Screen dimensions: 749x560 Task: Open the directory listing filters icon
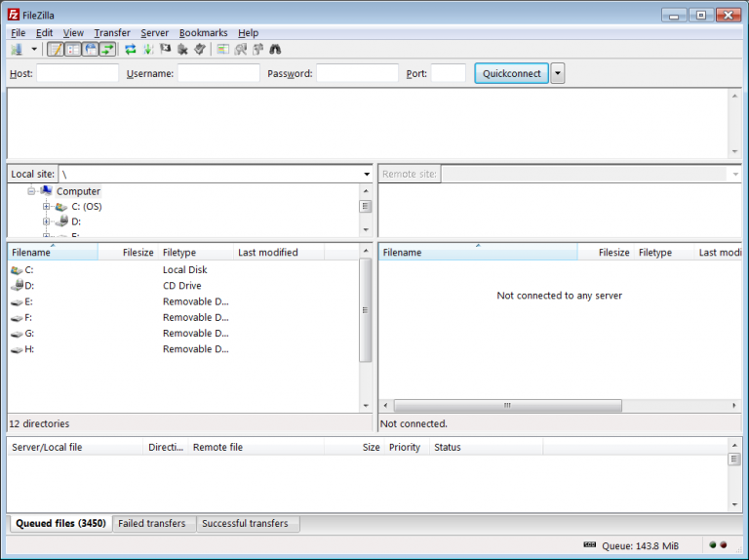tap(222, 49)
